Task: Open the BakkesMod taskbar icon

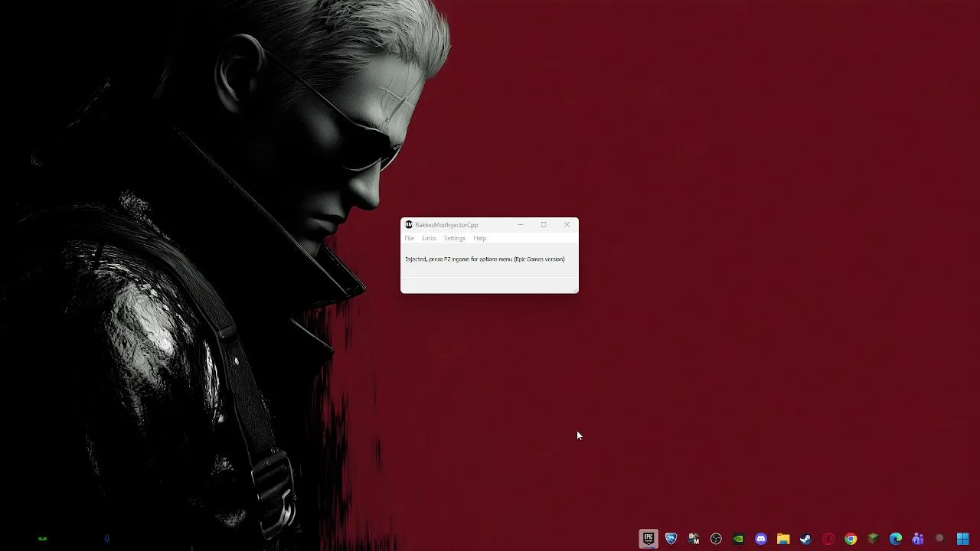Action: coord(694,539)
